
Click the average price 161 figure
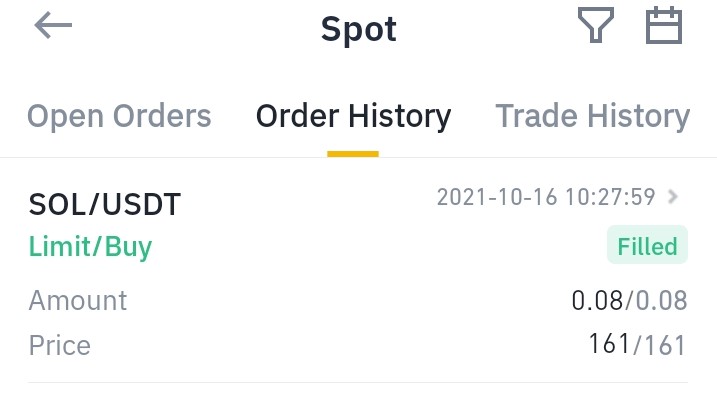[x=609, y=344]
